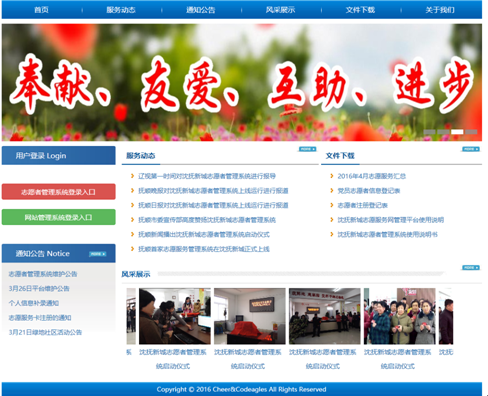Click the more icon beside 文件下载
Viewport: 488px width, 396px height.
tap(471, 149)
